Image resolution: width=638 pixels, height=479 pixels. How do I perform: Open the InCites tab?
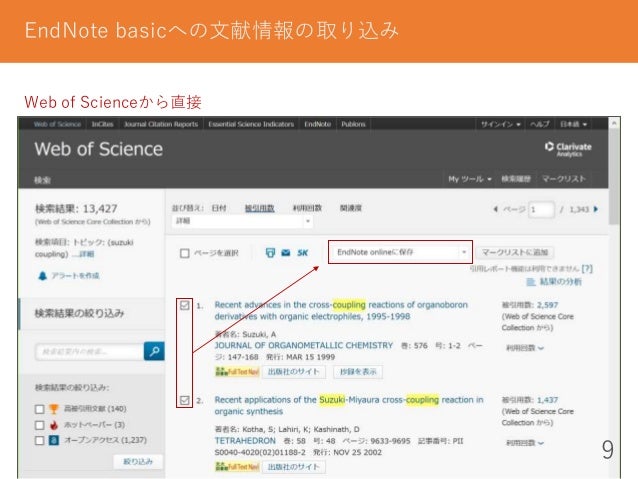103,124
